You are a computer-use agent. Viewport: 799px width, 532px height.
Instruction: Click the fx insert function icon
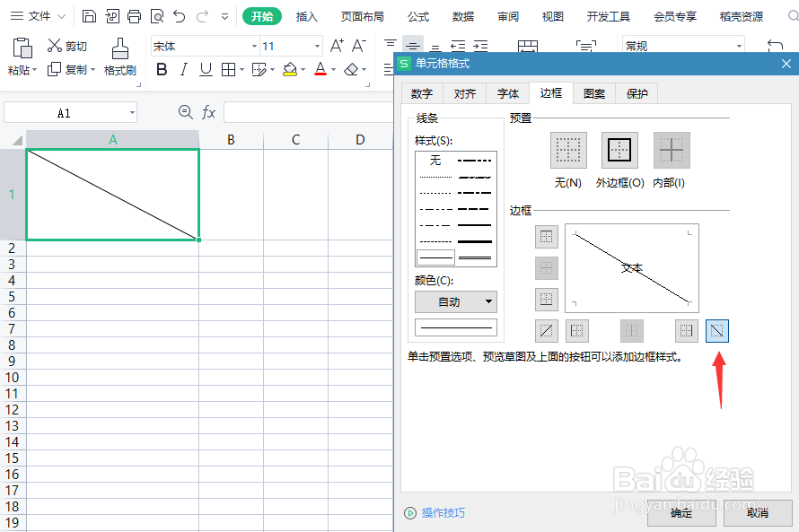point(208,112)
